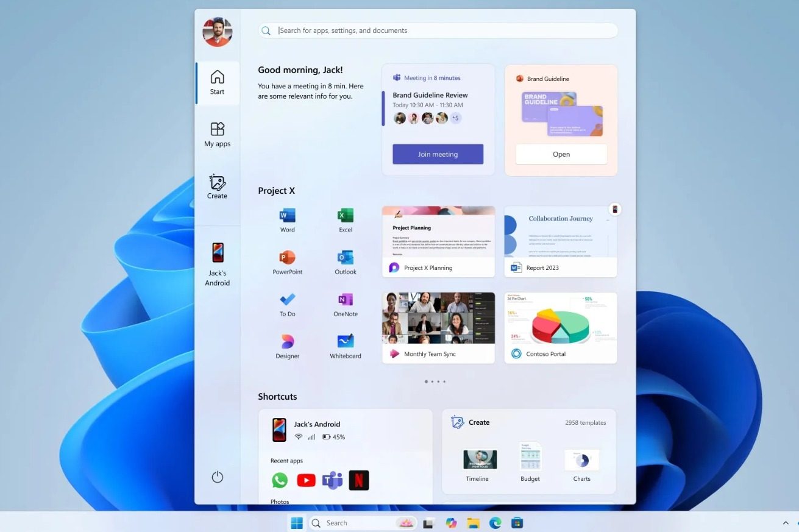Open the Windows Start button on taskbar
Image resolution: width=799 pixels, height=532 pixels.
point(297,523)
